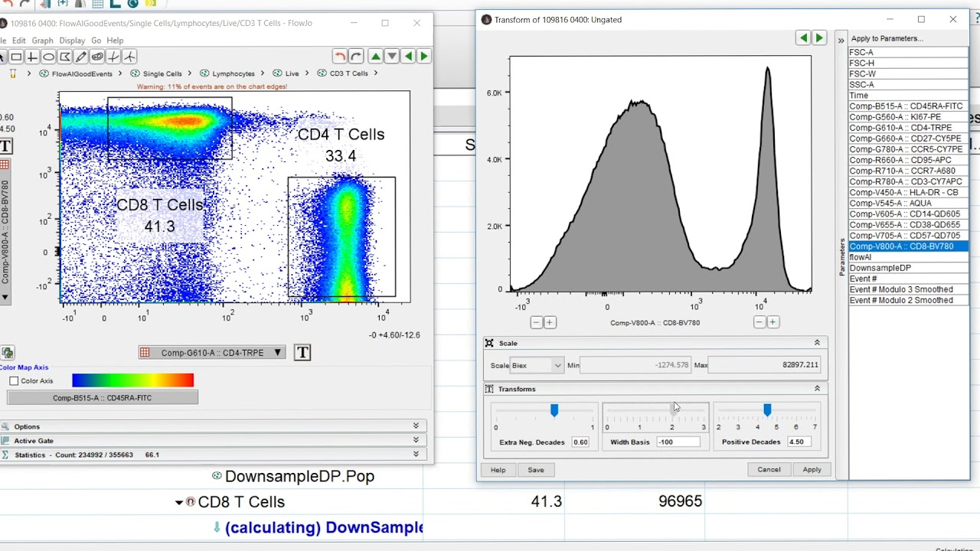Expand the Statistics section
Screen dimensions: 980x551
416,455
